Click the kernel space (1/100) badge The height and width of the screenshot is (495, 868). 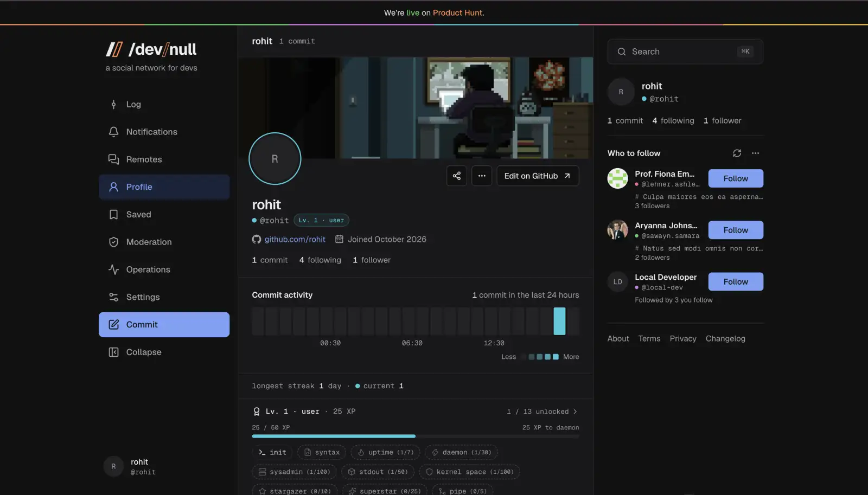click(x=469, y=472)
